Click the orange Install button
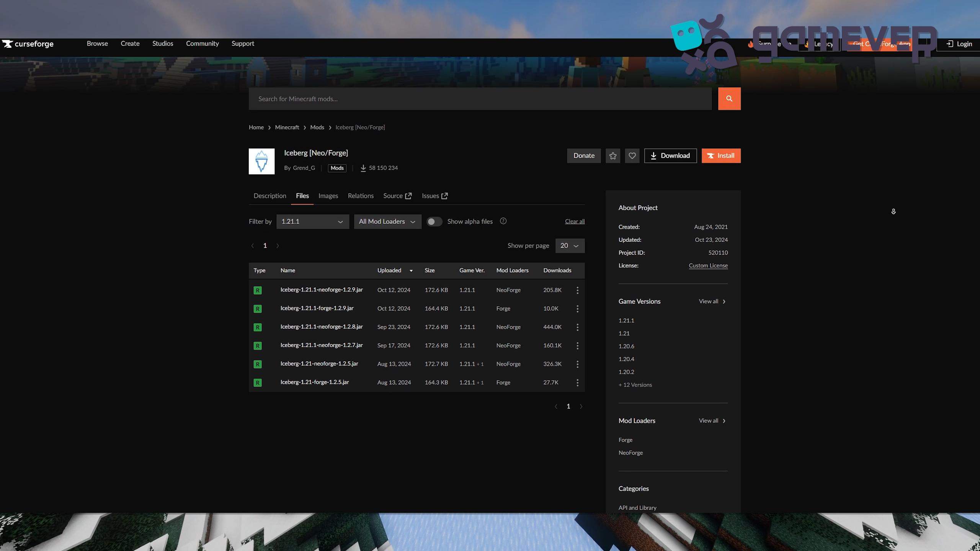The height and width of the screenshot is (551, 980). pos(720,156)
